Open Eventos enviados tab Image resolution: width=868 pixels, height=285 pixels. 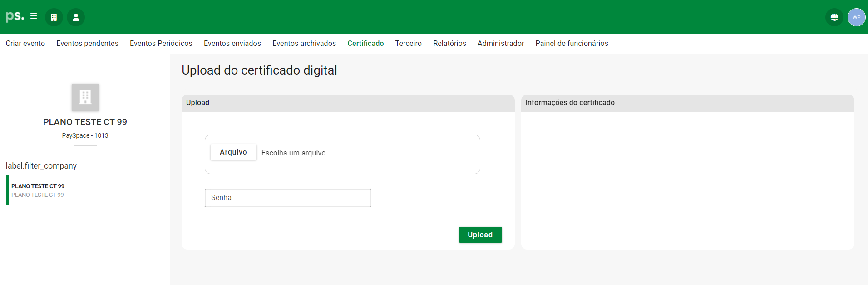click(232, 44)
